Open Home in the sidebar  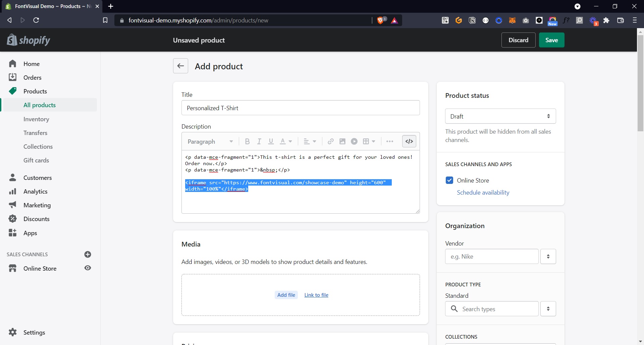32,64
